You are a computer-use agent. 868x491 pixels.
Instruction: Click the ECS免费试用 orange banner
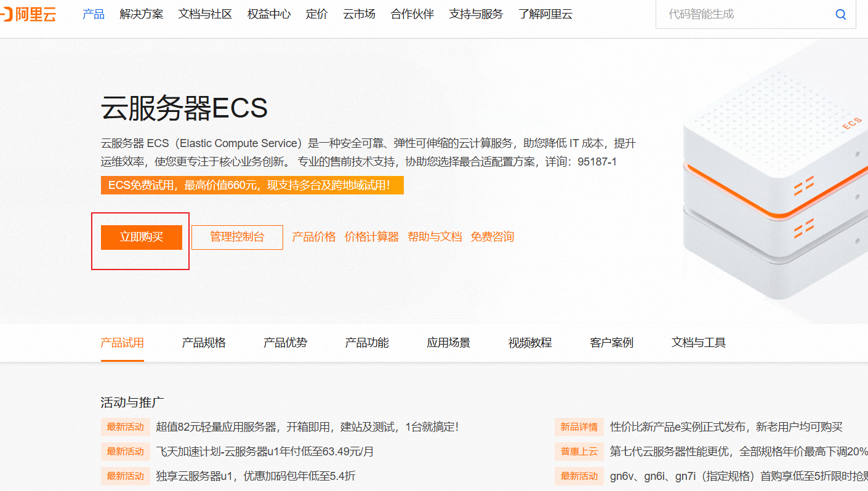tap(252, 185)
